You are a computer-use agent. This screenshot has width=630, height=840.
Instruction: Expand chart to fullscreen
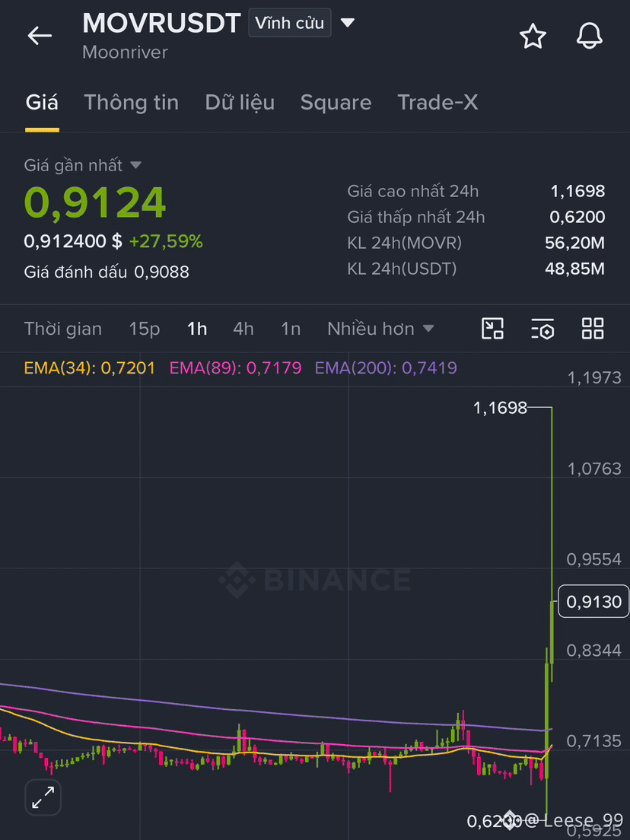pyautogui.click(x=43, y=797)
